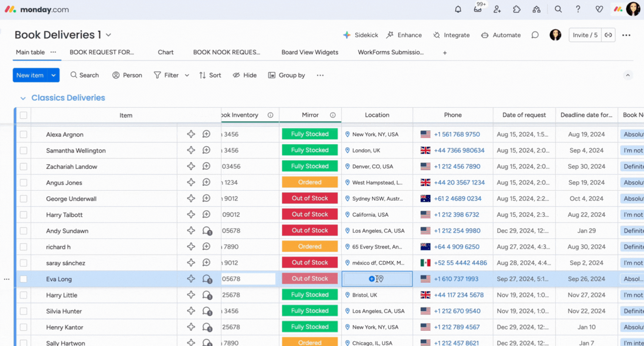Open the board discussion chat icon
Screen dimensions: 644x346
pyautogui.click(x=535, y=35)
